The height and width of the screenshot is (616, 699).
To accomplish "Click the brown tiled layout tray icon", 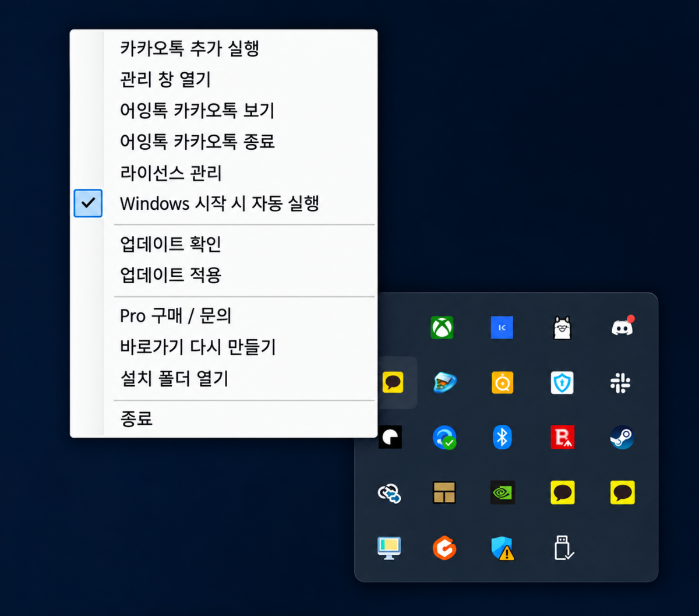I will click(x=444, y=492).
